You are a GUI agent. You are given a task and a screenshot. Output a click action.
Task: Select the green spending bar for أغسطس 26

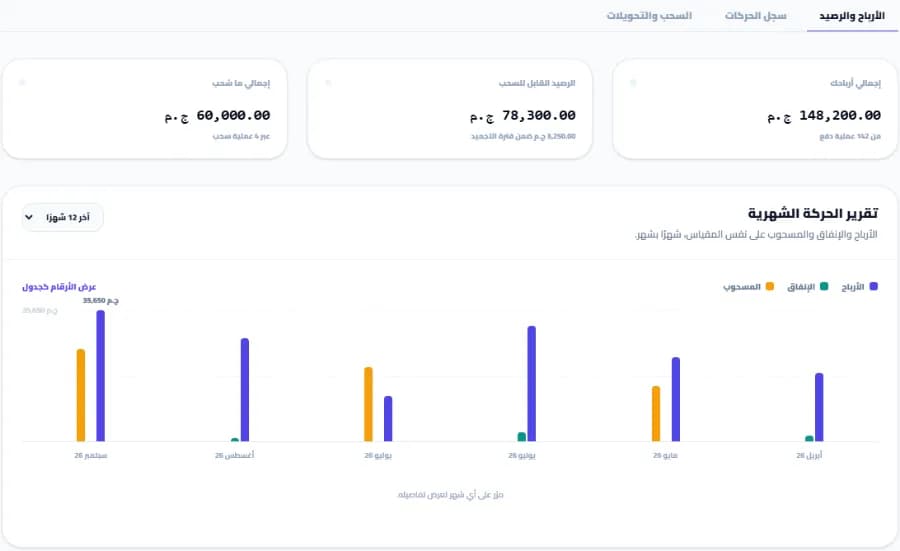[235, 440]
